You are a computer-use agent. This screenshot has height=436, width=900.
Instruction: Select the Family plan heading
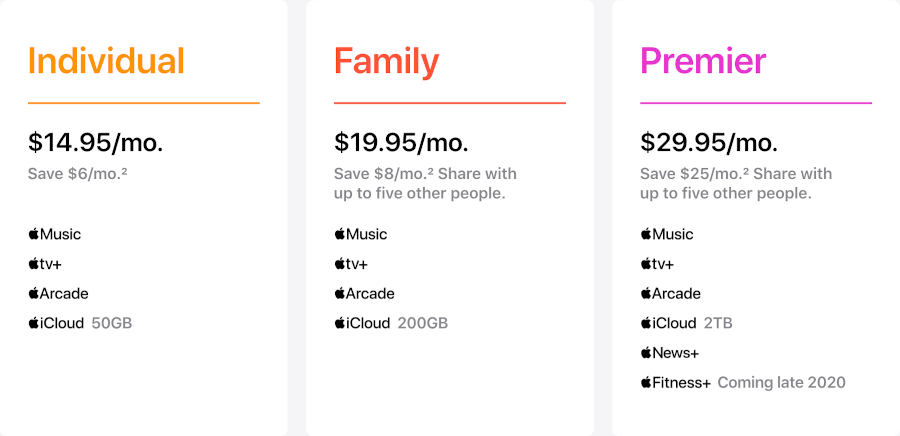[386, 61]
